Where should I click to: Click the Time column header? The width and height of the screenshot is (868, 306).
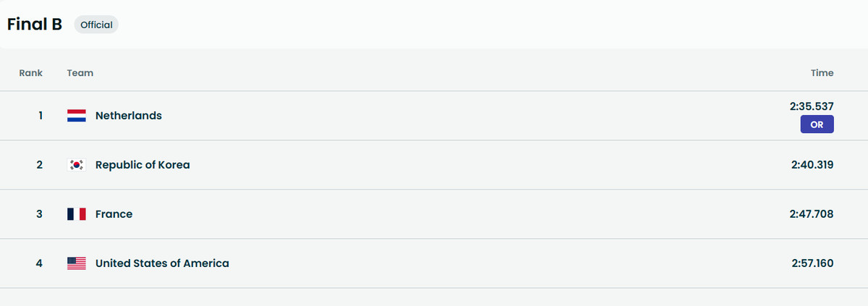tap(822, 73)
